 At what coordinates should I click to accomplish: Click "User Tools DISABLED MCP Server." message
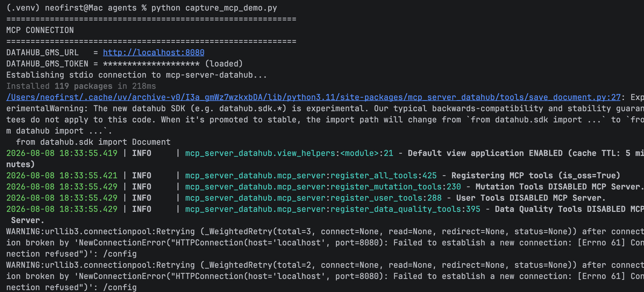(x=531, y=198)
